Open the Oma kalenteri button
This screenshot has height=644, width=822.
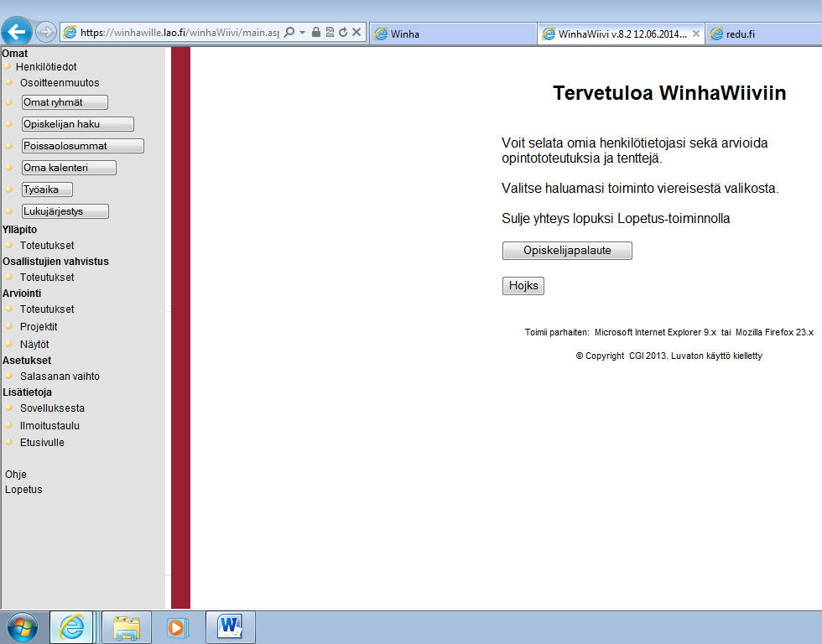click(x=69, y=168)
